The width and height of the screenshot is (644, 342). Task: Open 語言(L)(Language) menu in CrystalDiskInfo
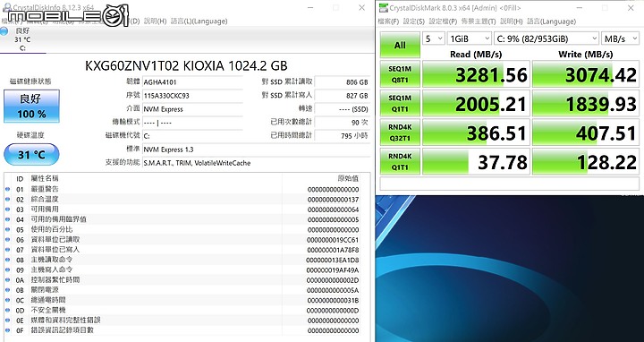pyautogui.click(x=199, y=21)
